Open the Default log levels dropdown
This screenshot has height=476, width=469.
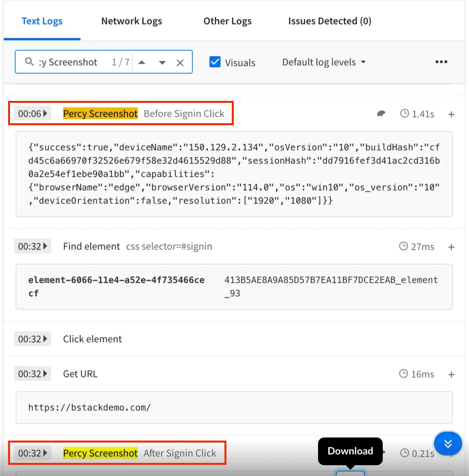coord(323,62)
